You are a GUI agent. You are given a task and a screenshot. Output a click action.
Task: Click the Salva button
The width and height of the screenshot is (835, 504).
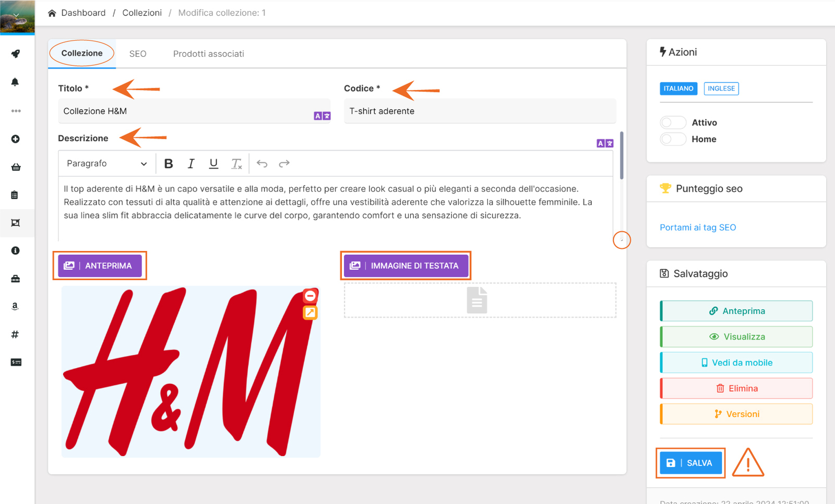tap(690, 463)
